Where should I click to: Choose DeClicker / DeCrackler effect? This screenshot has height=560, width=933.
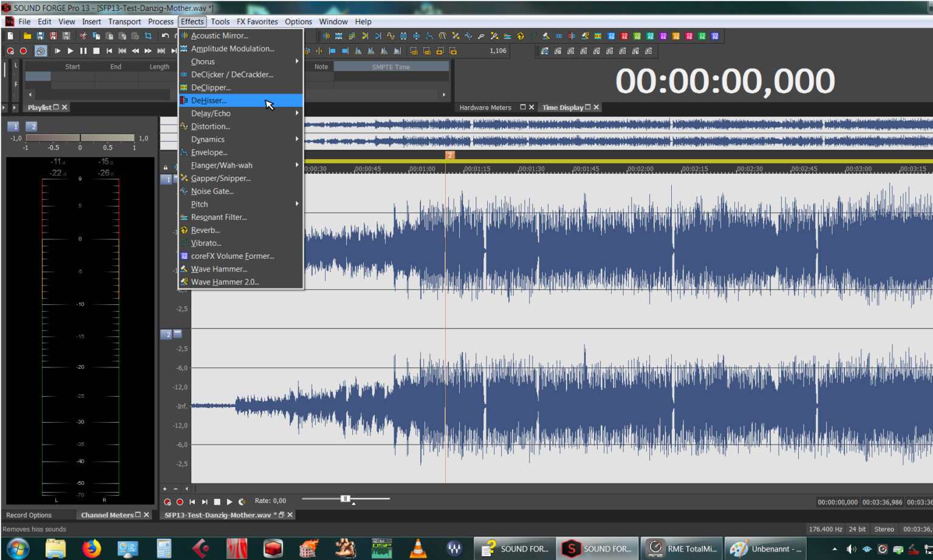pos(241,75)
